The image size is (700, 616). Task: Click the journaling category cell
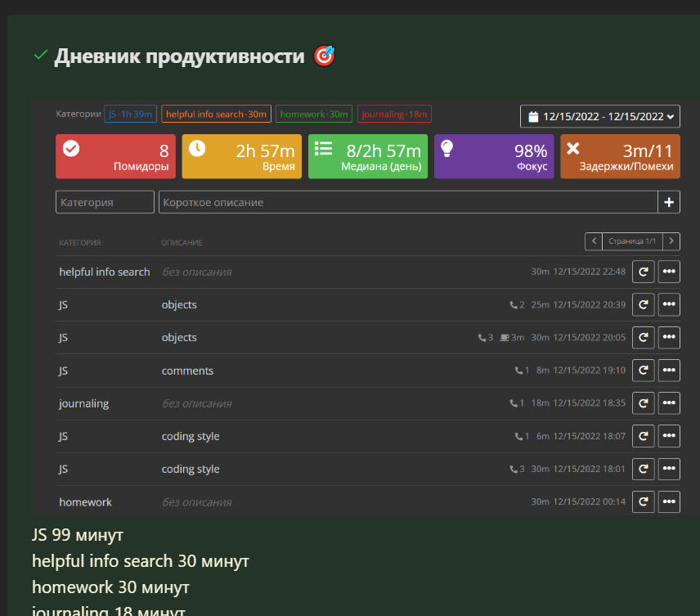point(84,404)
